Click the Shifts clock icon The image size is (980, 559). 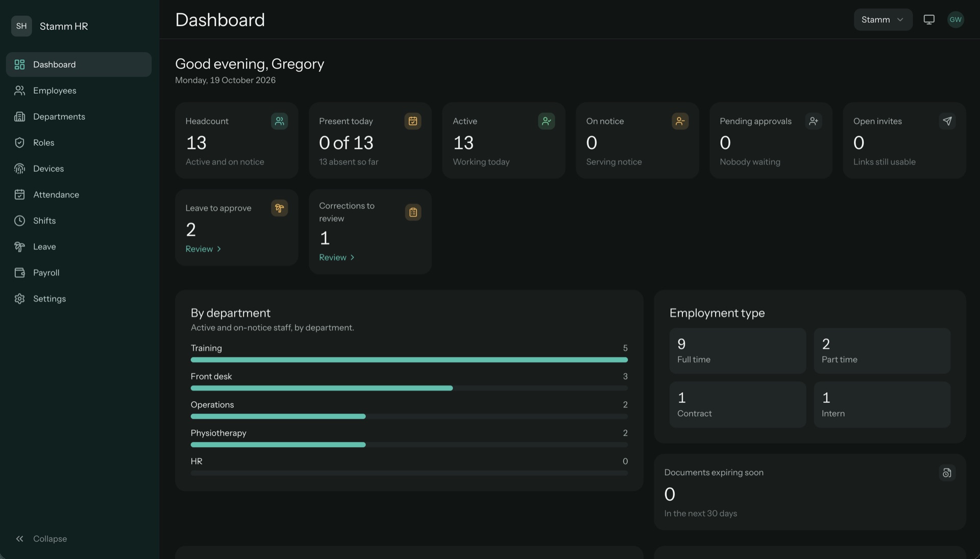[19, 221]
